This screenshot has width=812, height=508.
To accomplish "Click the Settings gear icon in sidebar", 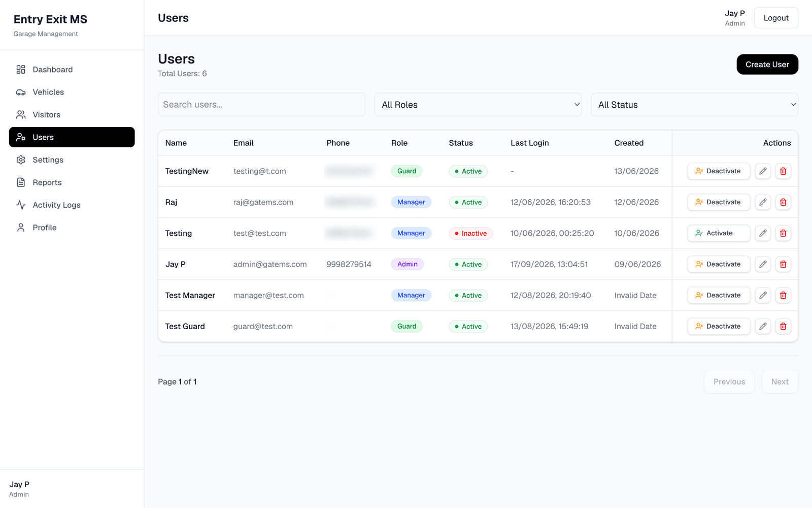I will coord(21,160).
